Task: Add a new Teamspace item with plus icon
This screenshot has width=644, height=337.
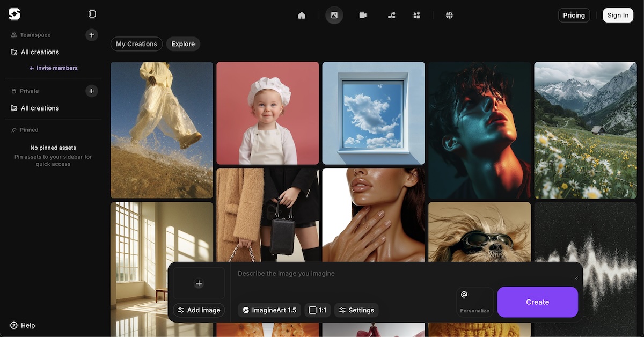Action: (92, 35)
